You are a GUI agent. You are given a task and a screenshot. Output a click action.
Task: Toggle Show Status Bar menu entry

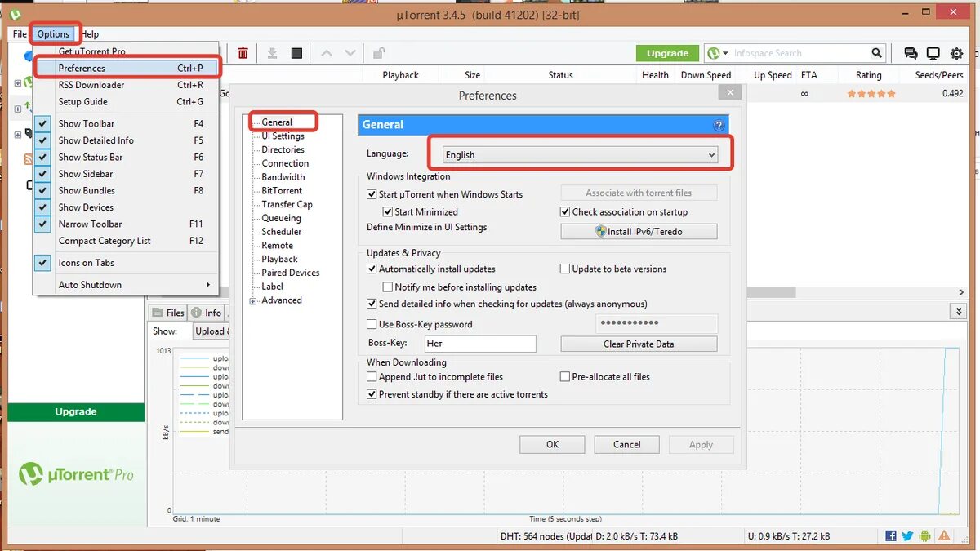pos(127,157)
